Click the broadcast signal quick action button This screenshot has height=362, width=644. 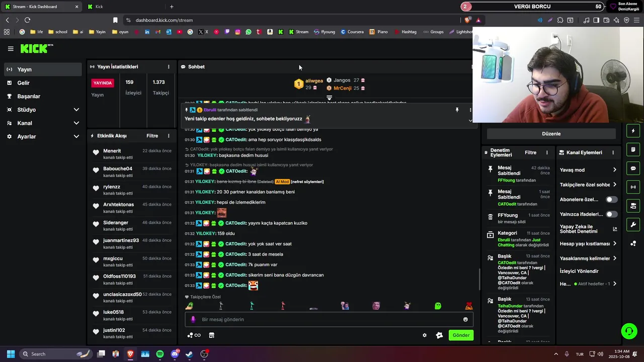[x=633, y=187]
